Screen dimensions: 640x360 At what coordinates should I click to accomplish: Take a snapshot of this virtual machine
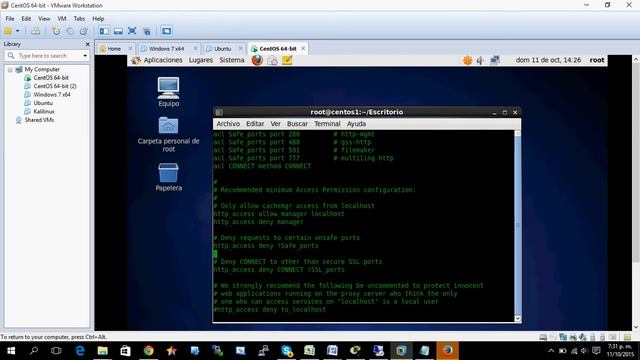tap(56, 31)
